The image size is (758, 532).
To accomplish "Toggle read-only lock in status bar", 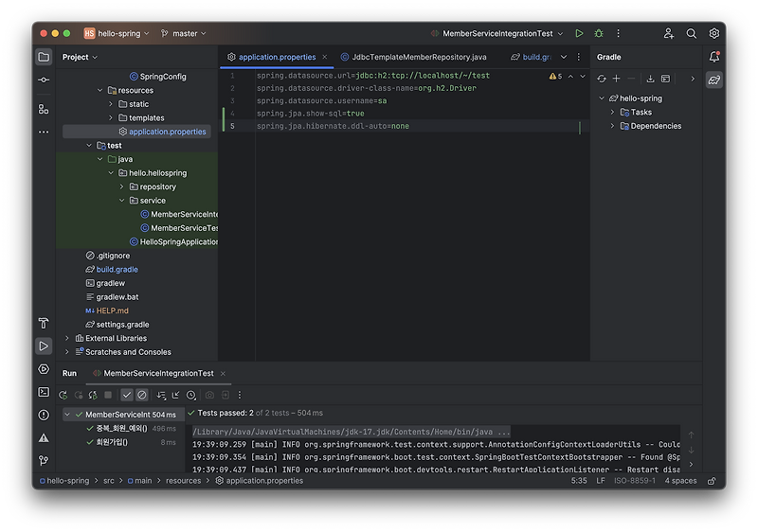I will tap(712, 481).
